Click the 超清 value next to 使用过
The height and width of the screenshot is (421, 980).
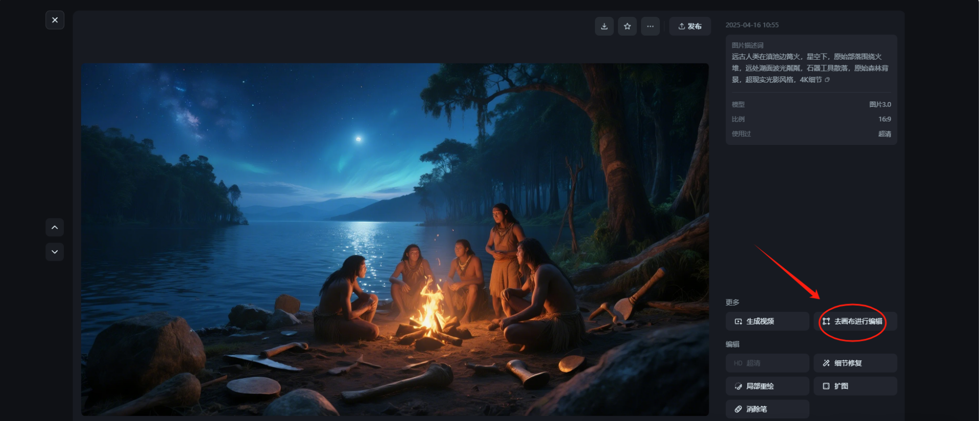click(885, 134)
